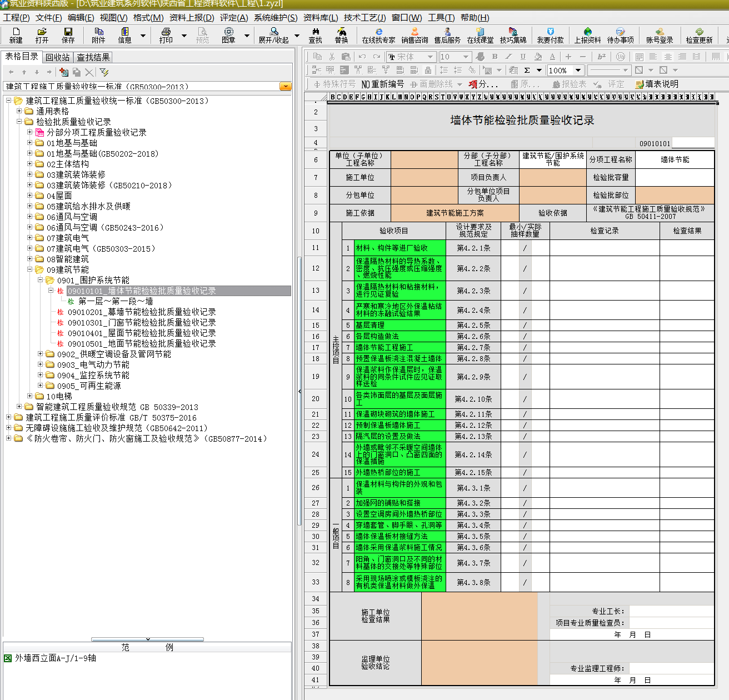Toggle underline formatting button
The image size is (729, 700).
pos(523,57)
